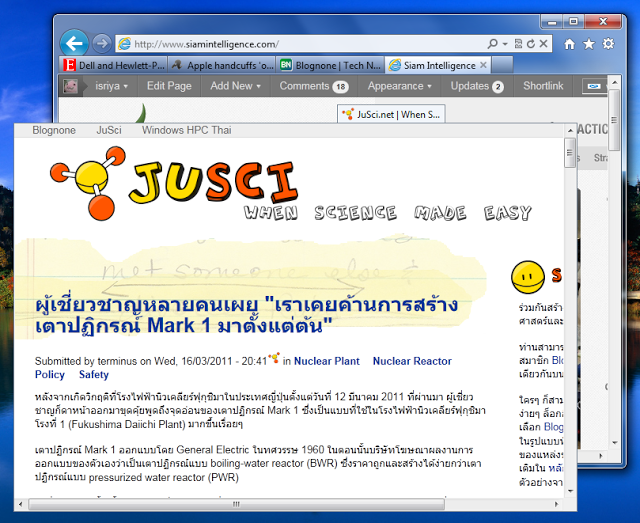
Task: Minimize the Internet Explorer window
Action: [x=552, y=22]
